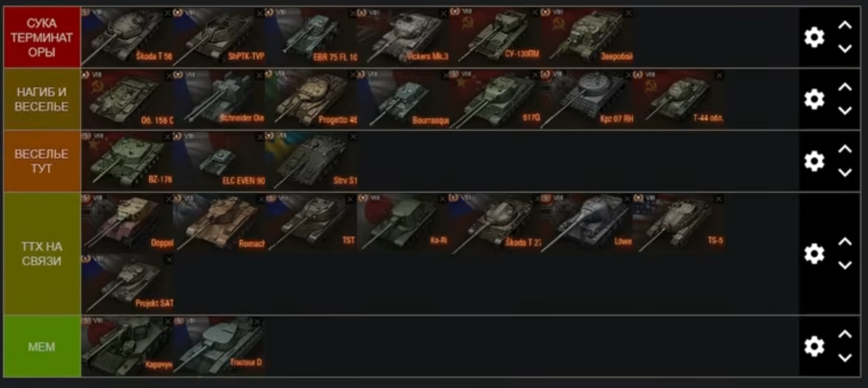The width and height of the screenshot is (868, 388).
Task: Move НАГИБ И ВЕСЕЛЬЕ tier up with chevron
Action: coord(844,87)
